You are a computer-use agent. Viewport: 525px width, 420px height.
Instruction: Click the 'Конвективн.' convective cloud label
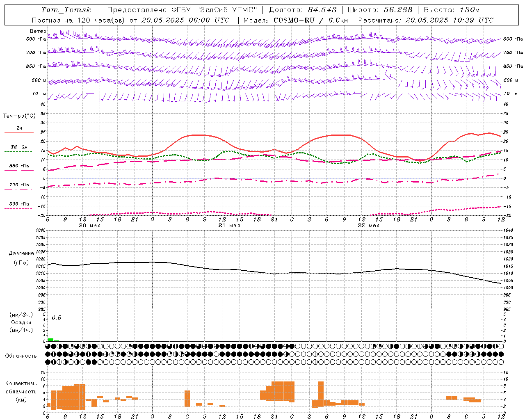(21, 383)
